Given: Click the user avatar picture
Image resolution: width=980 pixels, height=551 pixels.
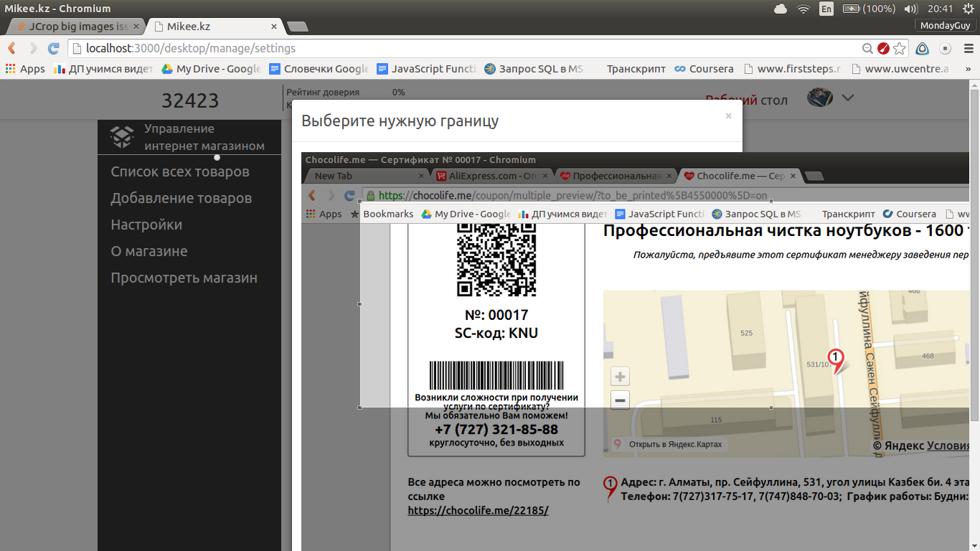Looking at the screenshot, I should [x=820, y=98].
